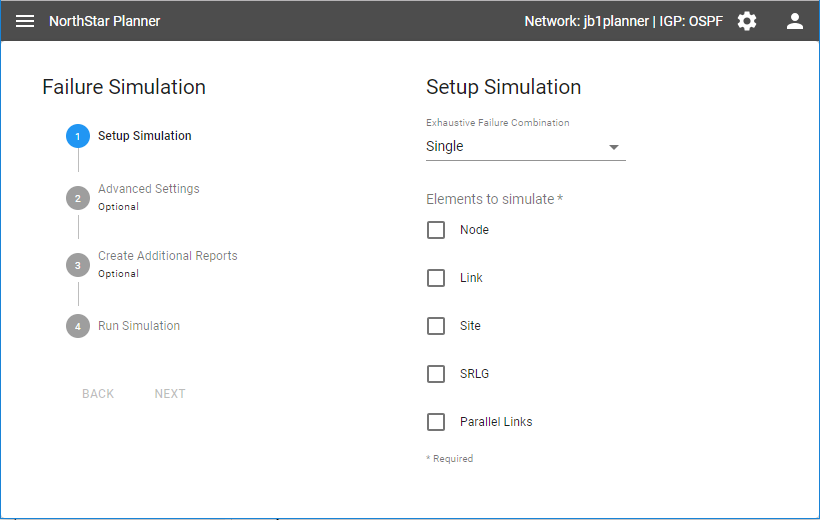The image size is (820, 520).
Task: Select step 2 circle icon
Action: (x=78, y=197)
